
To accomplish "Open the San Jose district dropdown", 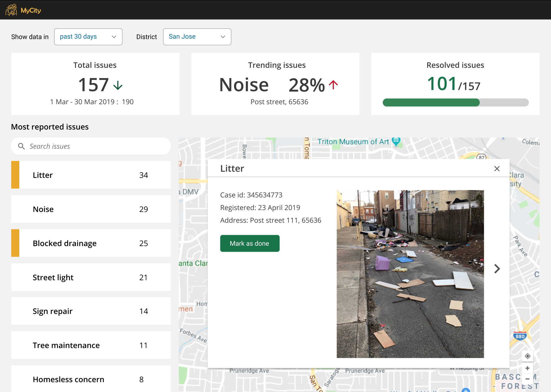I will [x=197, y=37].
